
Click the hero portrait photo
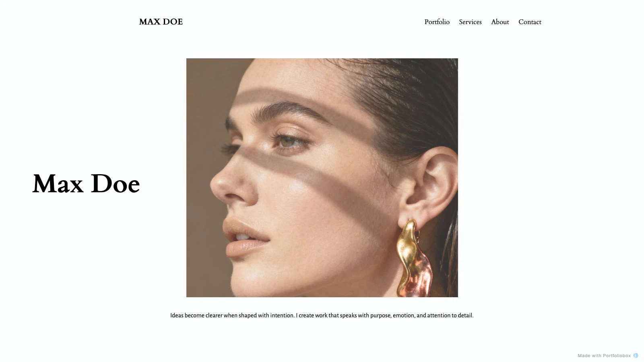click(322, 178)
